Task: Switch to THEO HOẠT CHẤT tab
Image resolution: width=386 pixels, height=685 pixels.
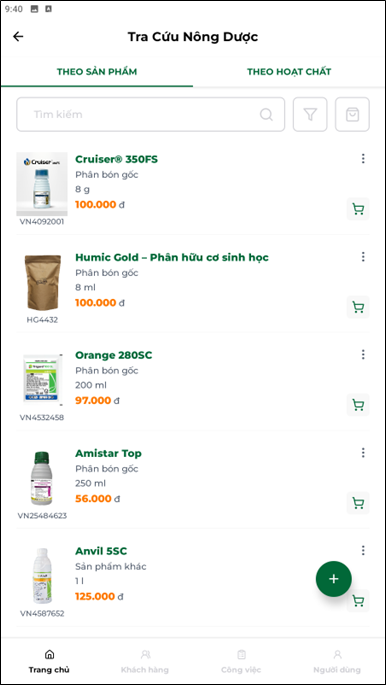Action: 289,72
